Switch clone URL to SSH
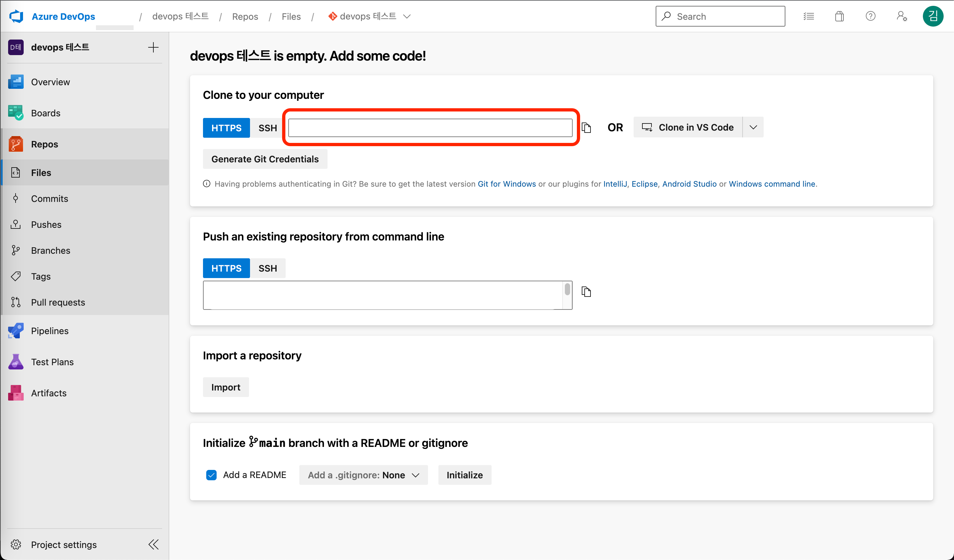The image size is (954, 560). tap(267, 128)
